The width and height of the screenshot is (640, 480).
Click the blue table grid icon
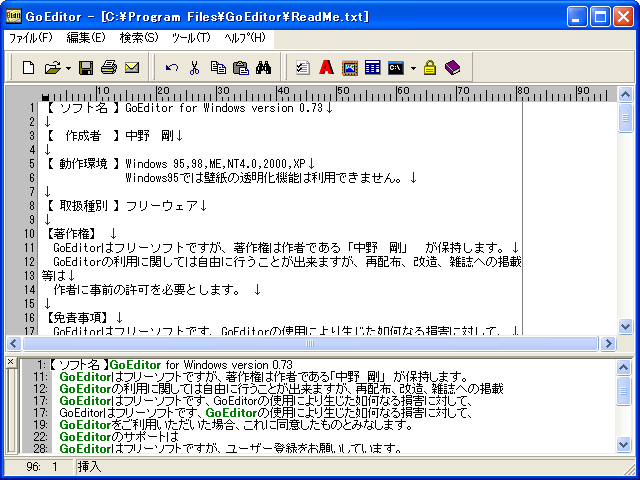pos(373,68)
